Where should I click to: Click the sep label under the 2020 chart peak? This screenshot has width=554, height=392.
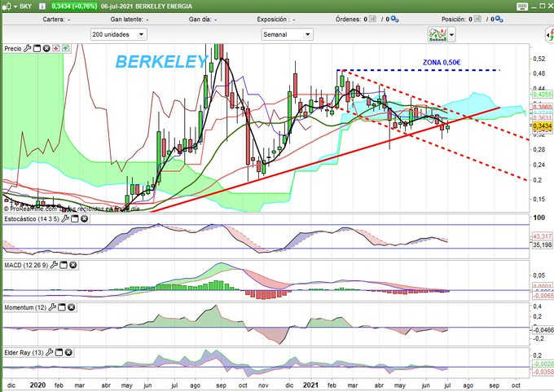[x=221, y=385]
